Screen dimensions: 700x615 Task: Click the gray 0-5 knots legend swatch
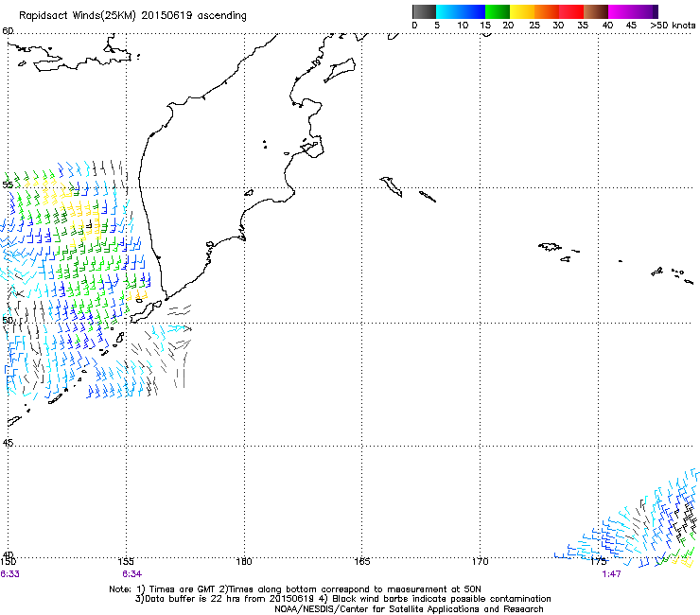click(424, 11)
